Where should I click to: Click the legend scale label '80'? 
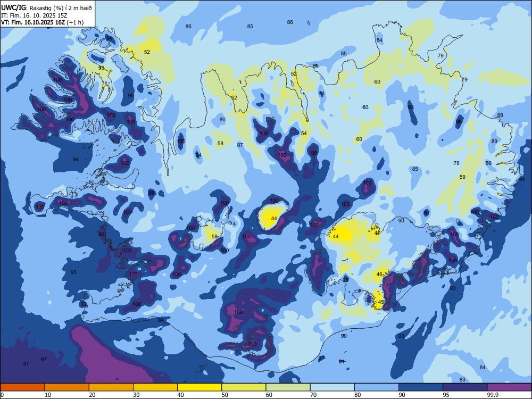coord(358,395)
